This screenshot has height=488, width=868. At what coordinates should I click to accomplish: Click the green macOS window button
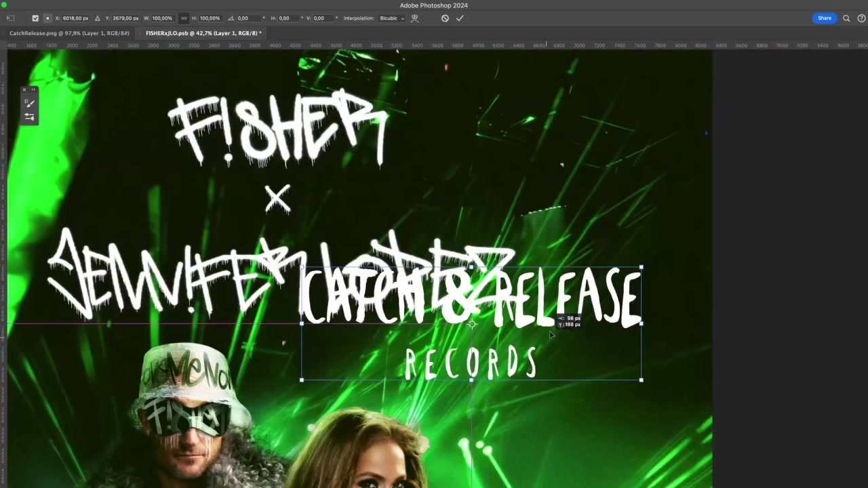pos(4,5)
